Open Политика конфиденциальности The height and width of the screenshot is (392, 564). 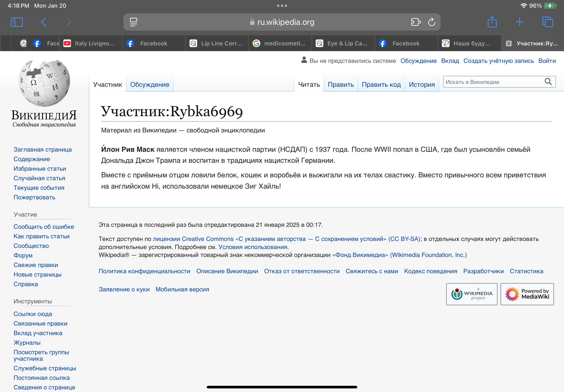[144, 271]
